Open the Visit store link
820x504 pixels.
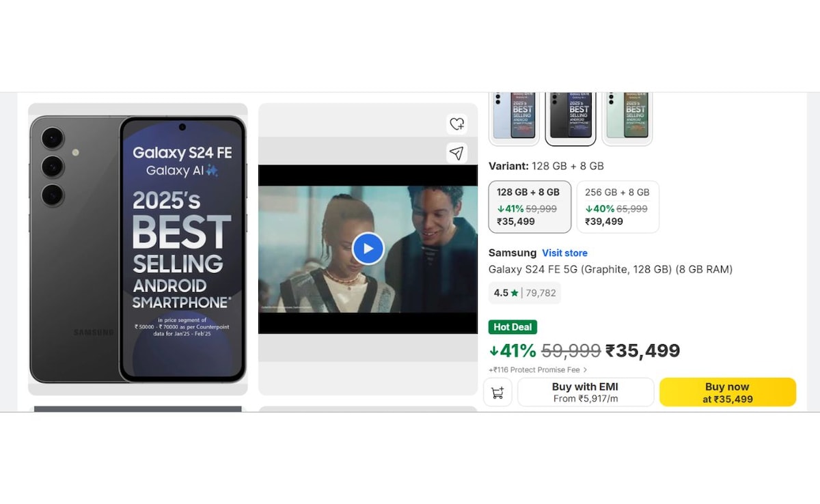click(x=564, y=253)
